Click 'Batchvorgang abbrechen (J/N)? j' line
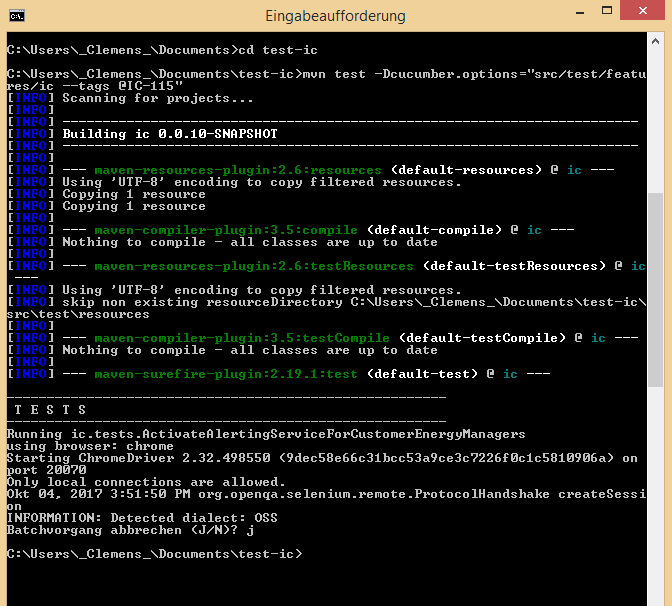The width and height of the screenshot is (672, 606). pyautogui.click(x=130, y=530)
